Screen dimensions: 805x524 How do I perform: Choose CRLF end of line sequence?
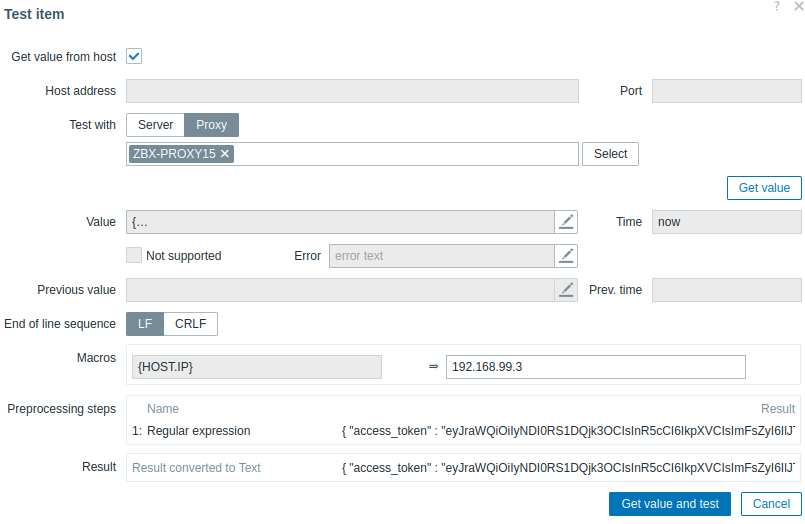pos(190,324)
